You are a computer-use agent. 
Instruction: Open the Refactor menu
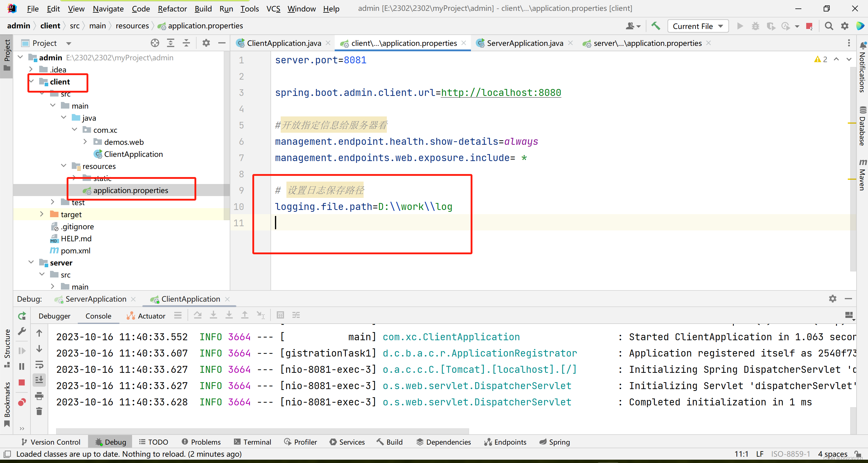[x=172, y=9]
